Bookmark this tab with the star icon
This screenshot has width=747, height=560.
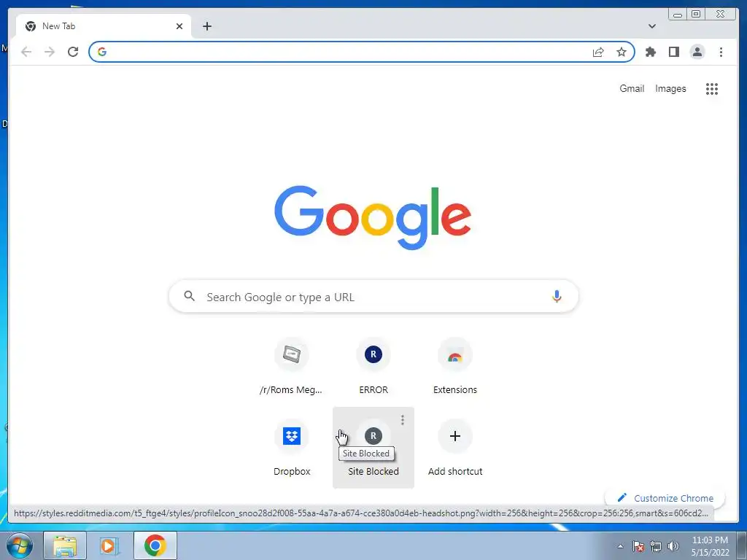[622, 52]
